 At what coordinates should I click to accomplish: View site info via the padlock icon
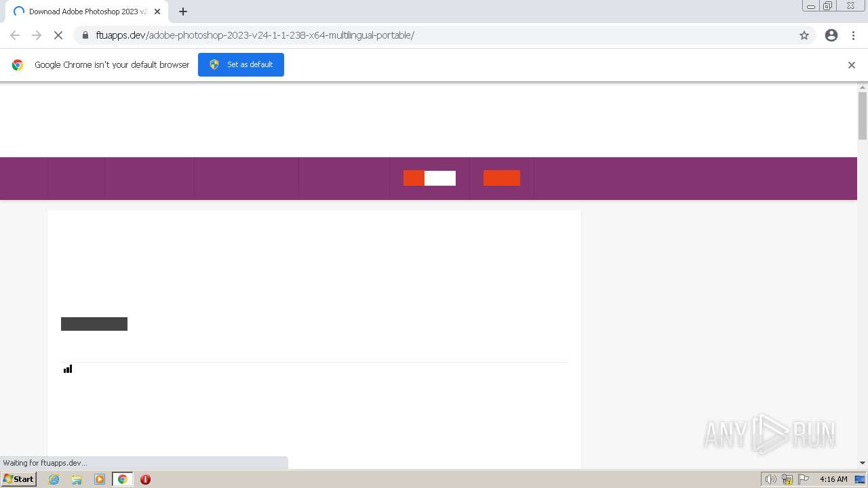coord(85,35)
